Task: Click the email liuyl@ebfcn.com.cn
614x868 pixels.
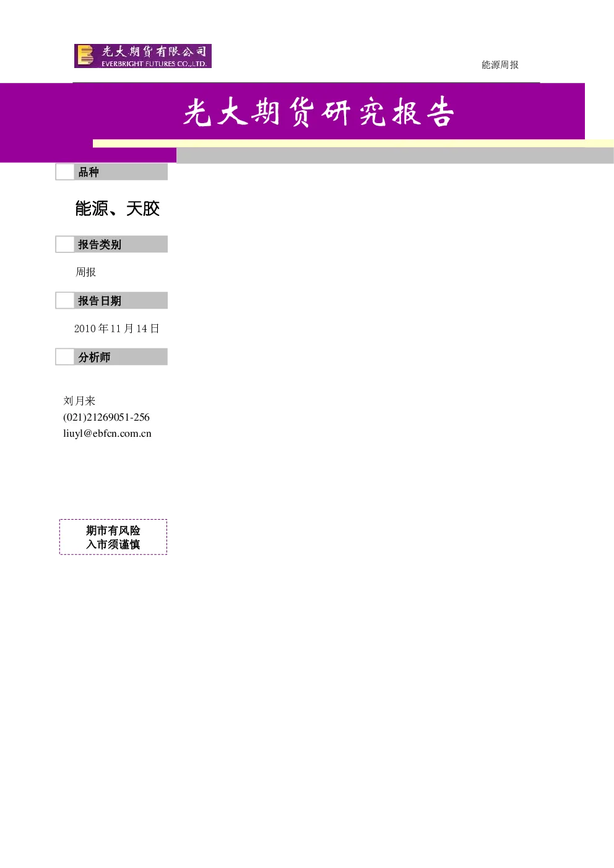Action: point(107,434)
